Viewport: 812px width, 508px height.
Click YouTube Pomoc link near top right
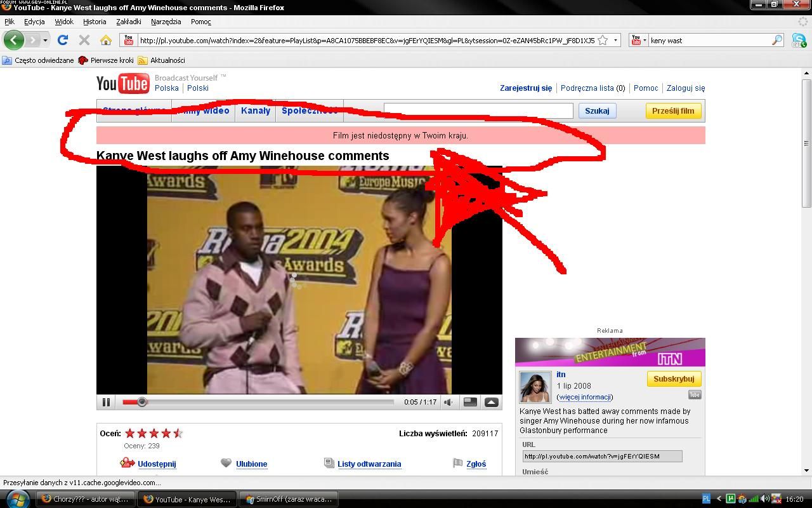pos(646,88)
